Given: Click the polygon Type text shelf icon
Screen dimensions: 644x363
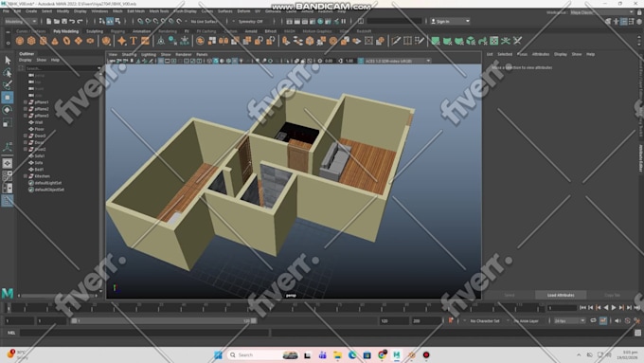Looking at the screenshot, I should click(x=134, y=41).
